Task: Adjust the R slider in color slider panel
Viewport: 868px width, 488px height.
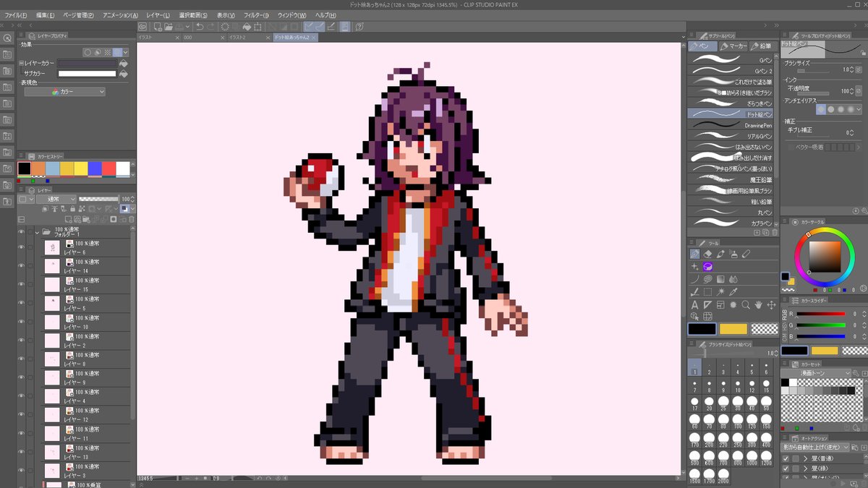Action: (821, 314)
